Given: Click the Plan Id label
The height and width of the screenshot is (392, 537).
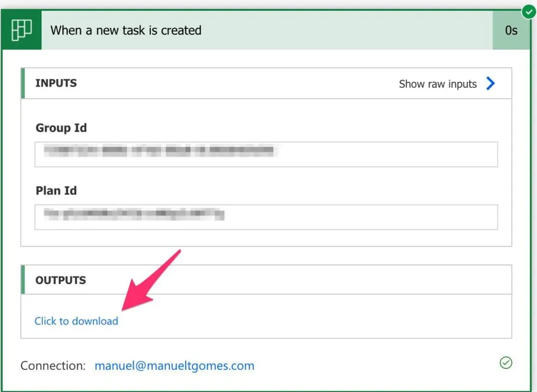Looking at the screenshot, I should click(56, 191).
